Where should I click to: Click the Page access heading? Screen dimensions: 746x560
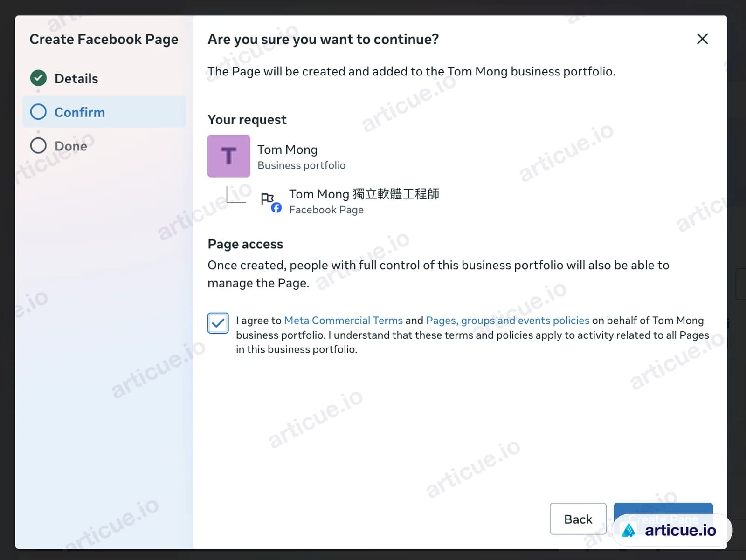pos(245,244)
